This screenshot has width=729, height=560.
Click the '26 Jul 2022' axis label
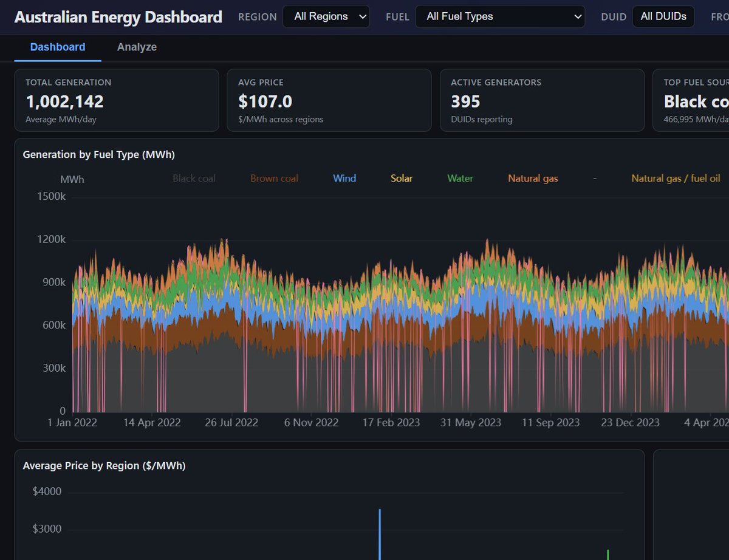[x=231, y=422]
